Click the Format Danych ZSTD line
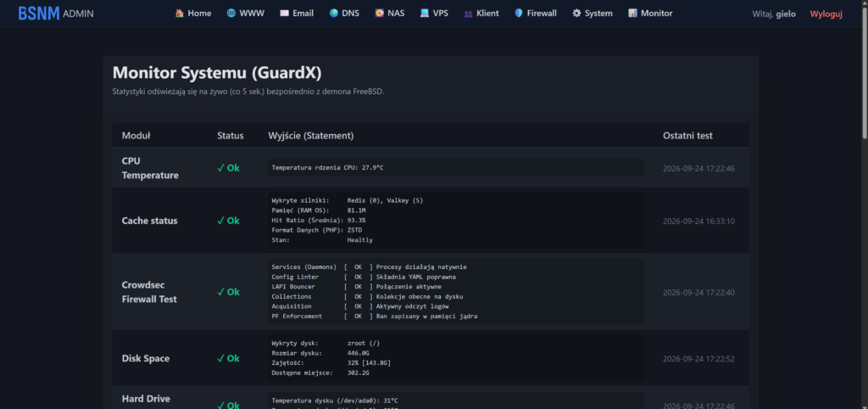This screenshot has width=868, height=409. (317, 230)
